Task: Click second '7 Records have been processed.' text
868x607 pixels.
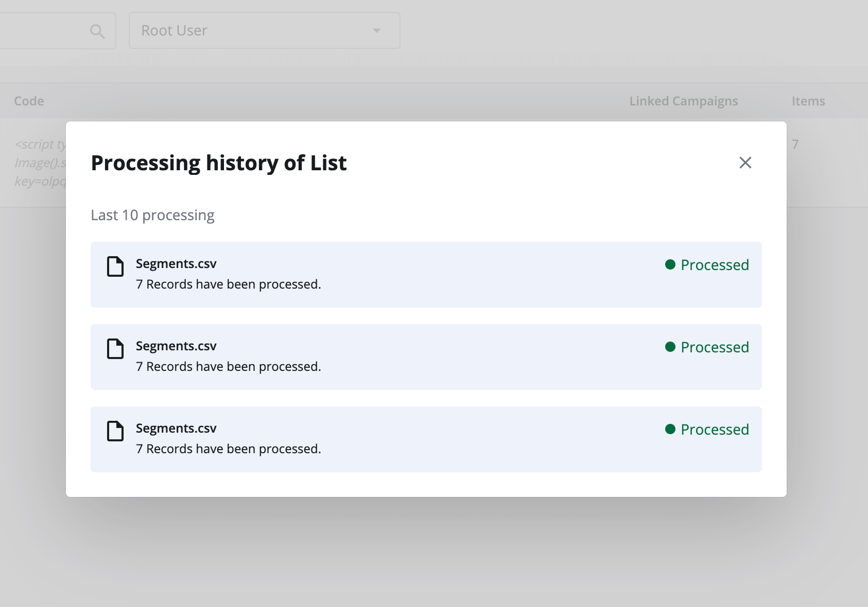Action: [229, 367]
